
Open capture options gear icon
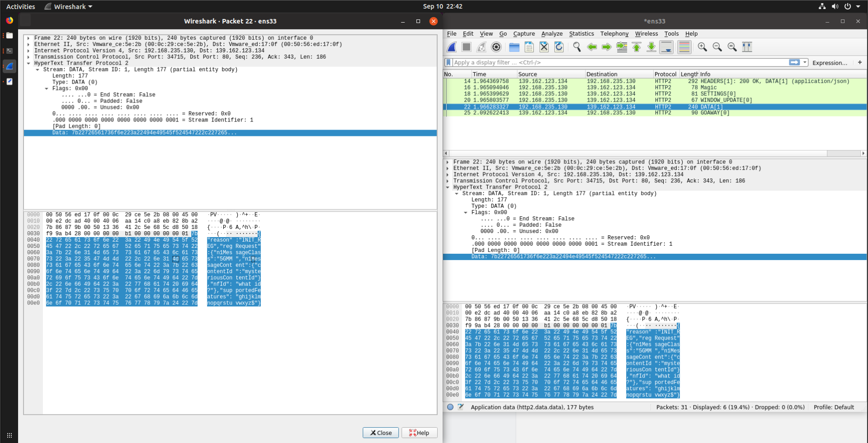(496, 47)
